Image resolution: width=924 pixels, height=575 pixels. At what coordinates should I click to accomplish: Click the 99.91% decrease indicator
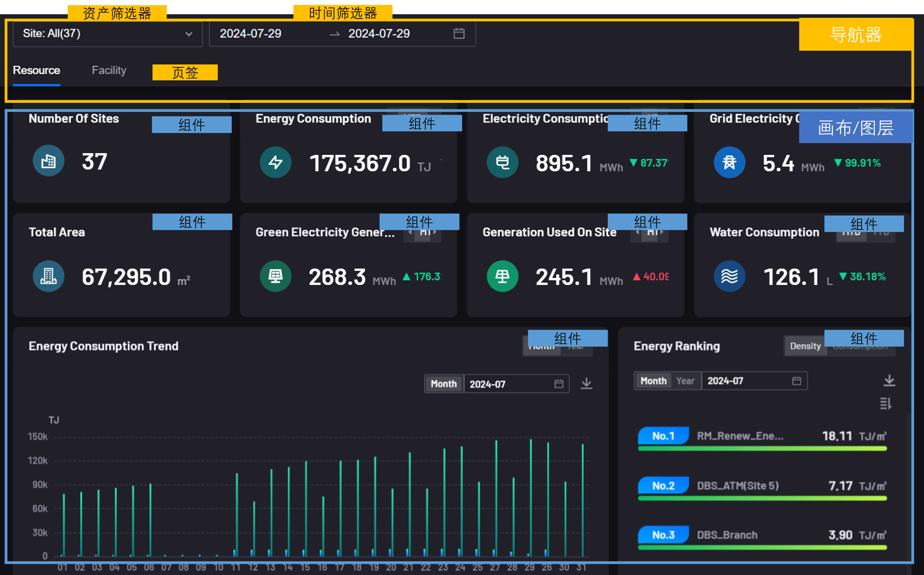(x=857, y=163)
